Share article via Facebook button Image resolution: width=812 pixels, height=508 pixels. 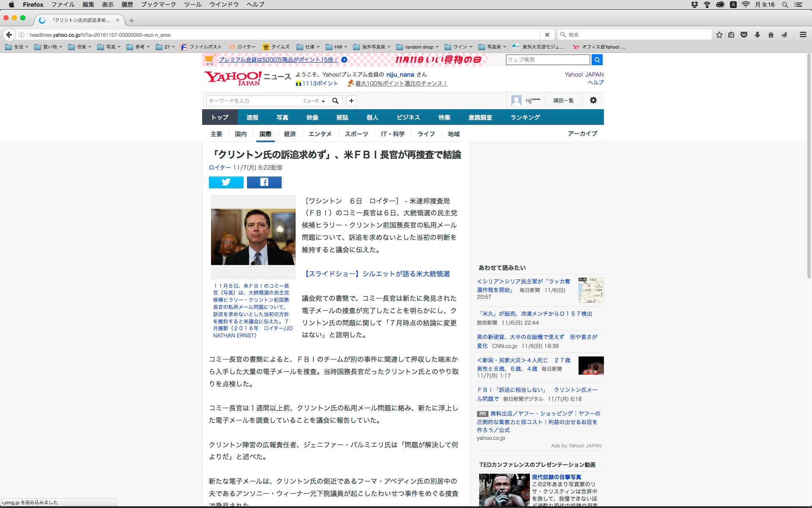pyautogui.click(x=264, y=182)
